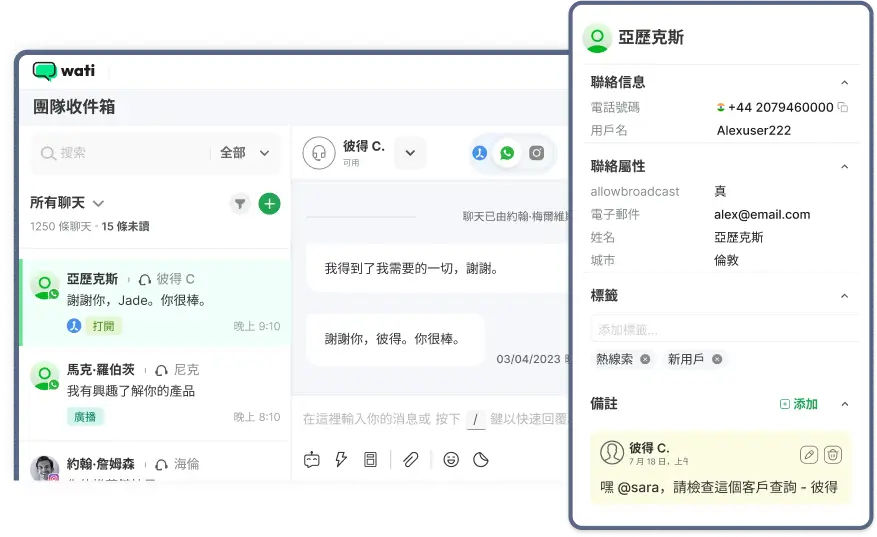Remove the 熱線索 tag

click(645, 359)
